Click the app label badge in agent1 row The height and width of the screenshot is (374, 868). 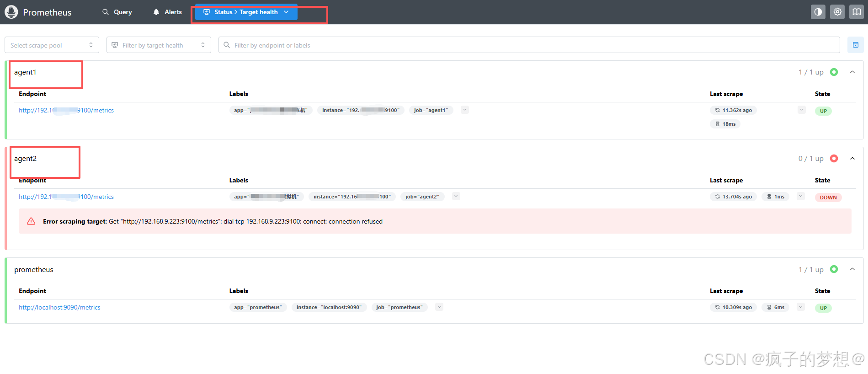[271, 110]
